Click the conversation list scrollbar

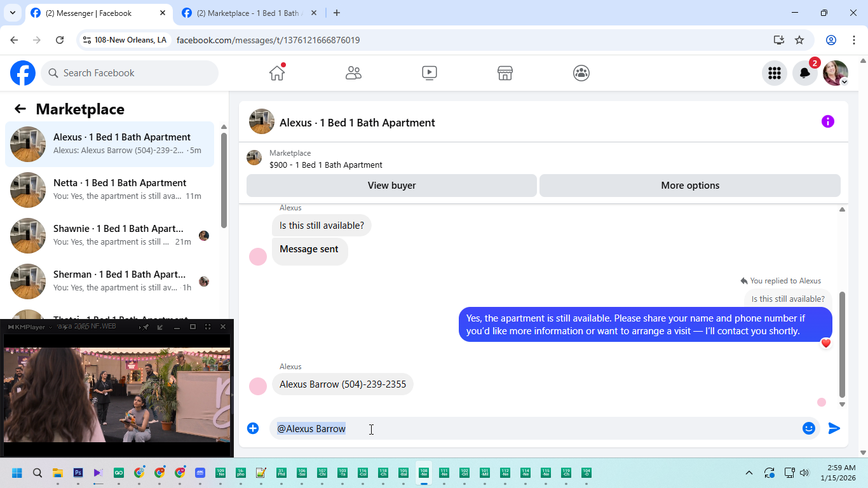[224, 180]
